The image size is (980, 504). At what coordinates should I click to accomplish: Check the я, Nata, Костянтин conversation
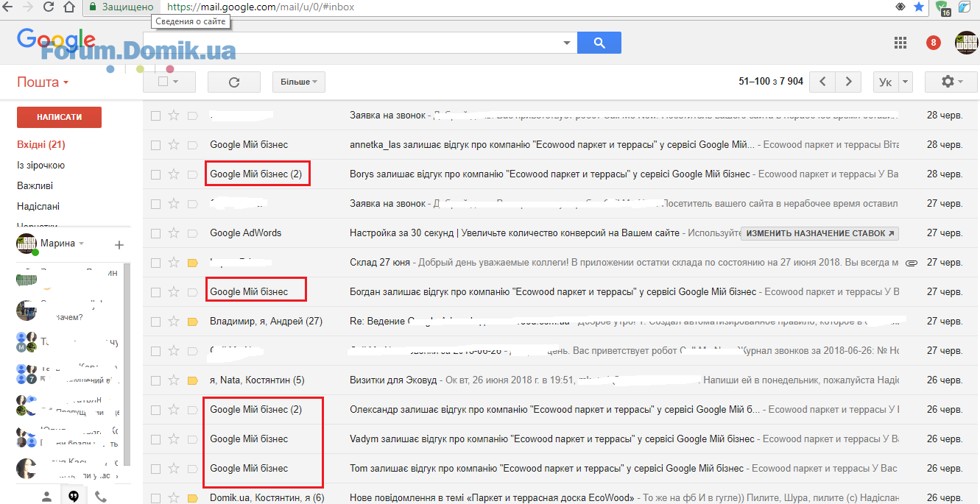[x=155, y=380]
